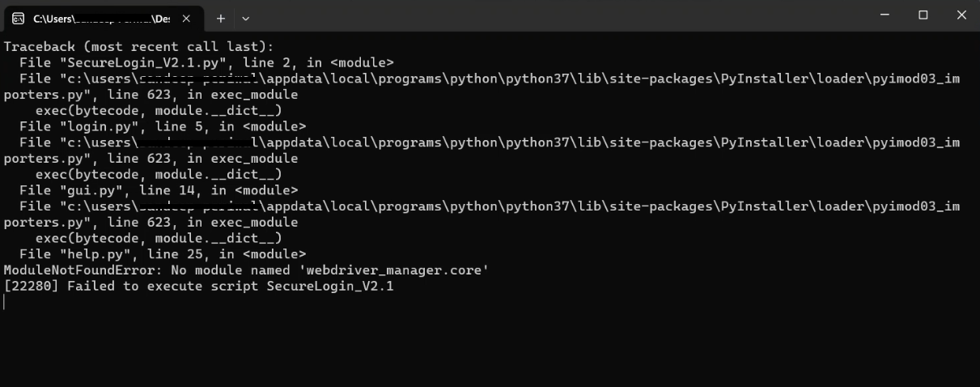Click the SecureLogin_V2.1.py file reference line
Image resolution: width=980 pixels, height=387 pixels.
[x=206, y=62]
